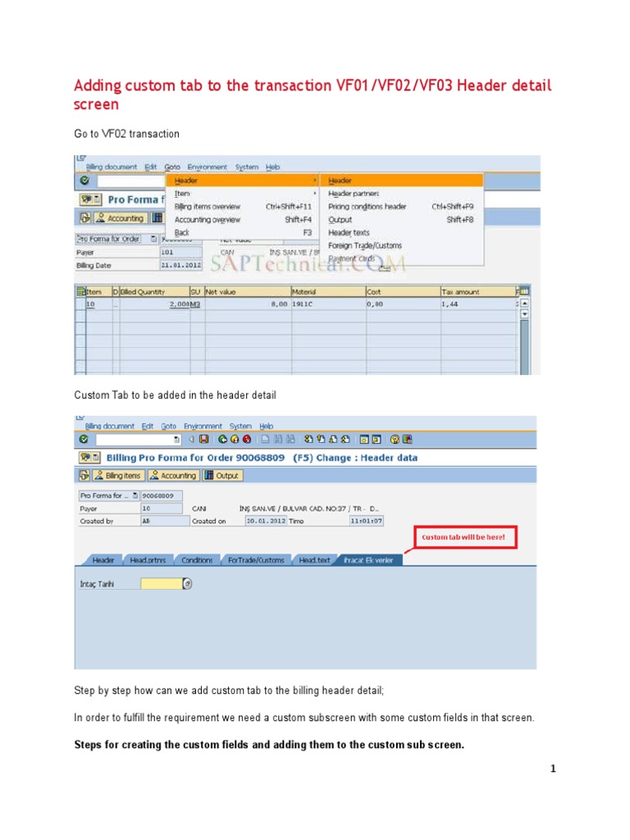Open the command field history dropdown in lower window
The image size is (630, 840).
[177, 440]
